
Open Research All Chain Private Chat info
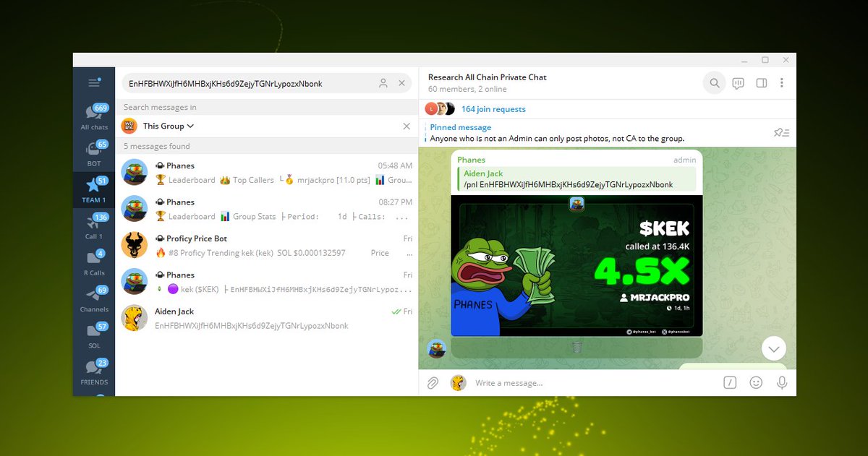click(x=487, y=82)
